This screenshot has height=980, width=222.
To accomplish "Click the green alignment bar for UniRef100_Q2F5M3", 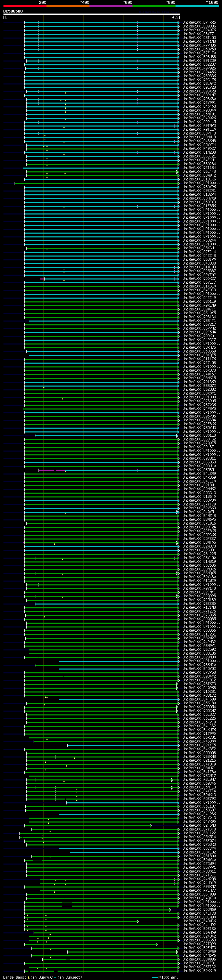I will 88,826.
